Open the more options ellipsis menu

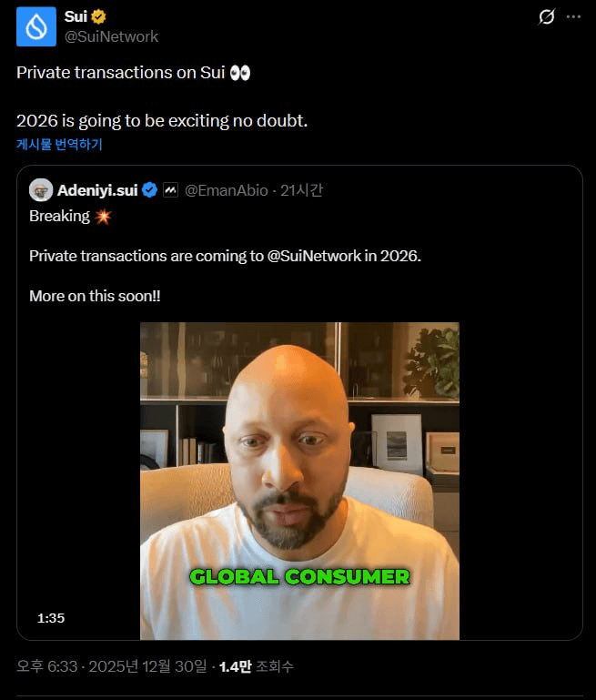point(572,17)
